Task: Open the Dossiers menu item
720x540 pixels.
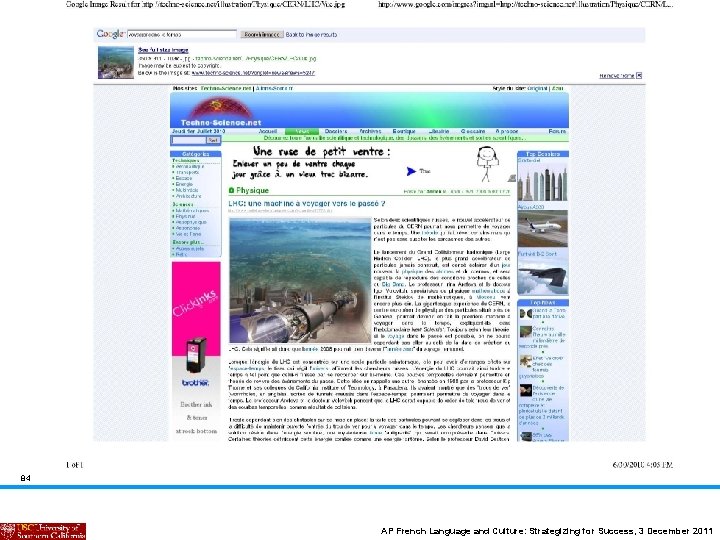Action: (336, 131)
